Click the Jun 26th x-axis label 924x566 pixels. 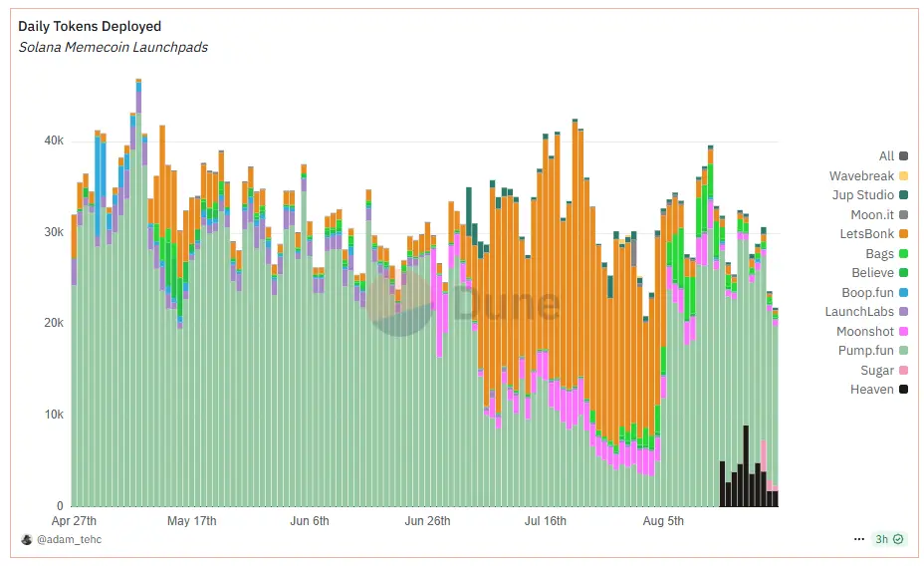pos(427,521)
